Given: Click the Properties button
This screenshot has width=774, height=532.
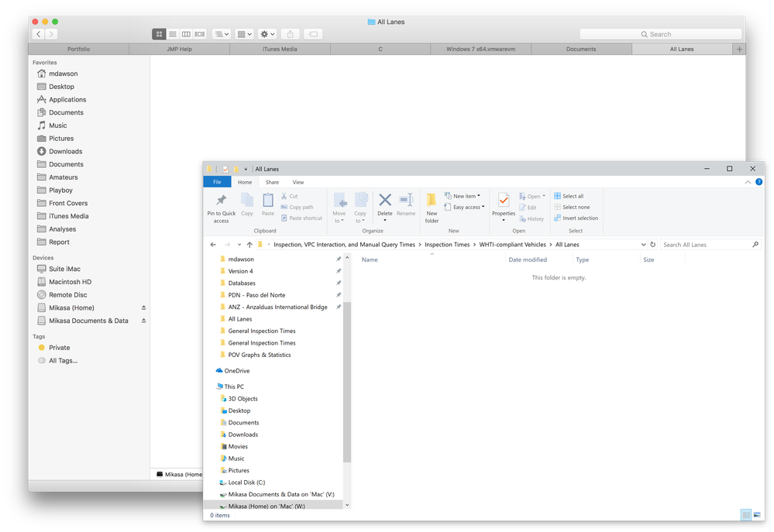Looking at the screenshot, I should tap(504, 208).
